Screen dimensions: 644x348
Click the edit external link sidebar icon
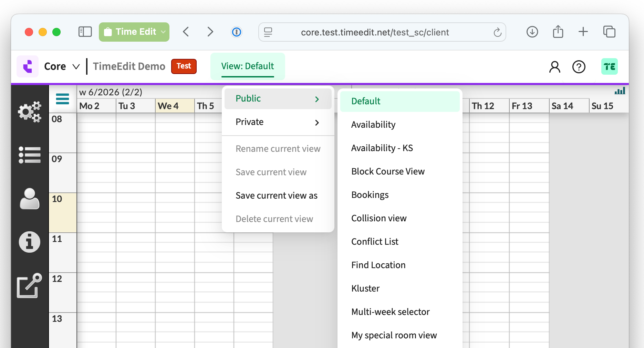30,286
